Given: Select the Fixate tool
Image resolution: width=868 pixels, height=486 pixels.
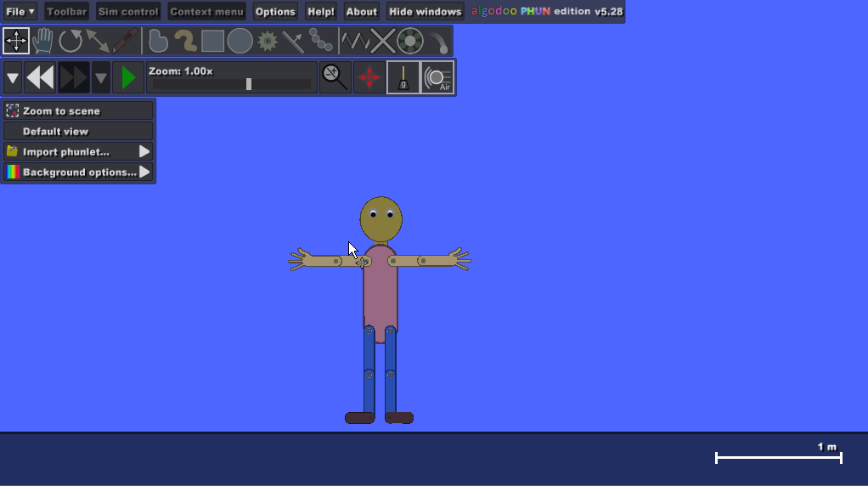Looking at the screenshot, I should [x=382, y=41].
